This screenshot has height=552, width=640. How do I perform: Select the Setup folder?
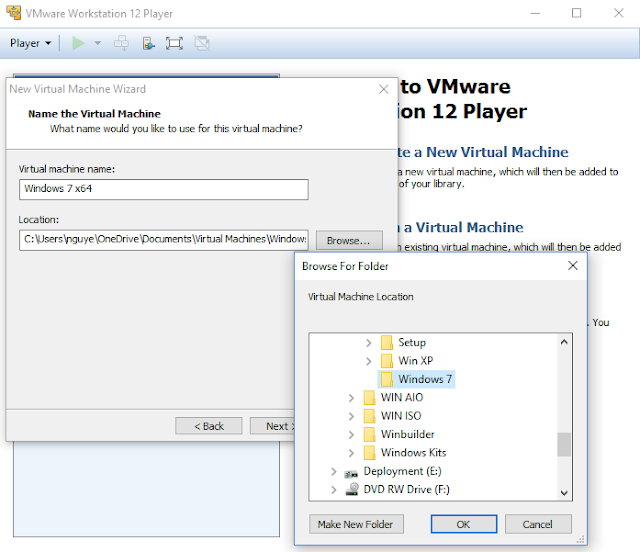(412, 342)
